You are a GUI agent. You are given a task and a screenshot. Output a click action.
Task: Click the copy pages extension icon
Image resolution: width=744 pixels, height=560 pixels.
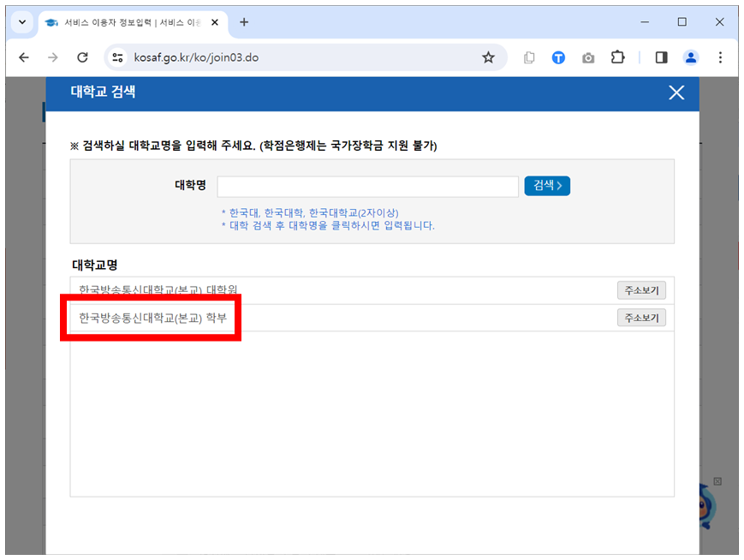[529, 58]
